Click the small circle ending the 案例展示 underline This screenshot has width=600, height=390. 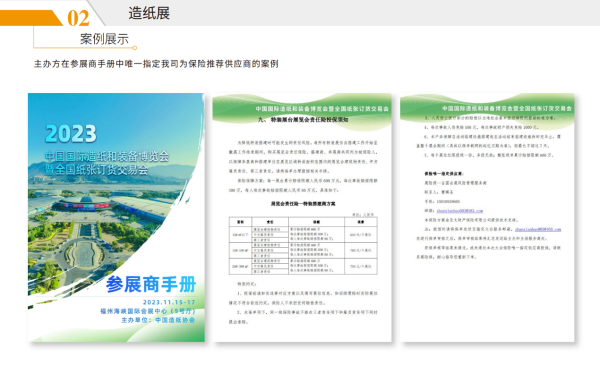[135, 48]
